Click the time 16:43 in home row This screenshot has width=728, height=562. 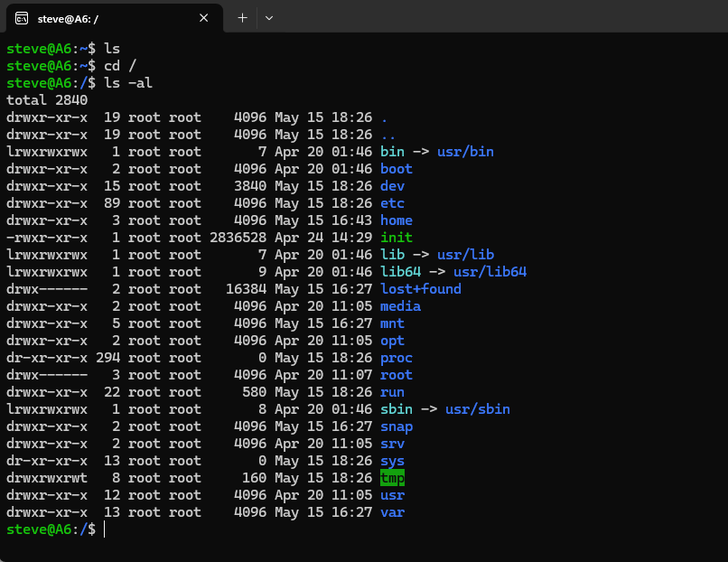tap(351, 220)
